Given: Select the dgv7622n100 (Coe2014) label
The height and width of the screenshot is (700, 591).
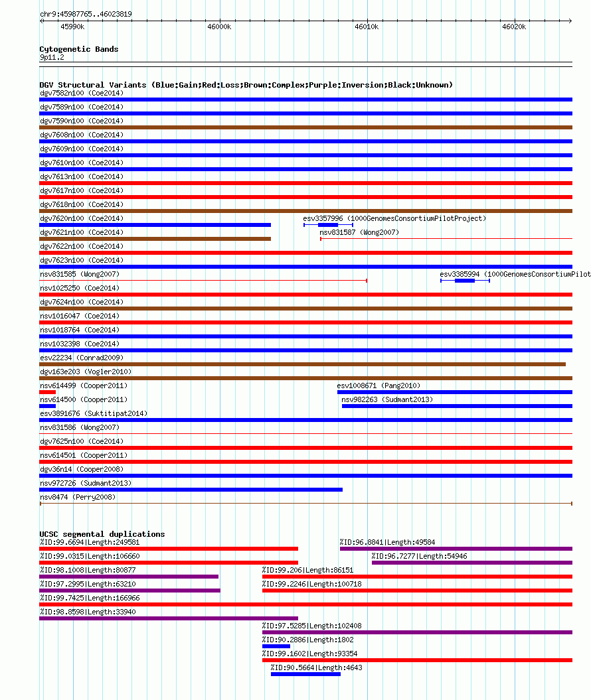Looking at the screenshot, I should point(82,246).
